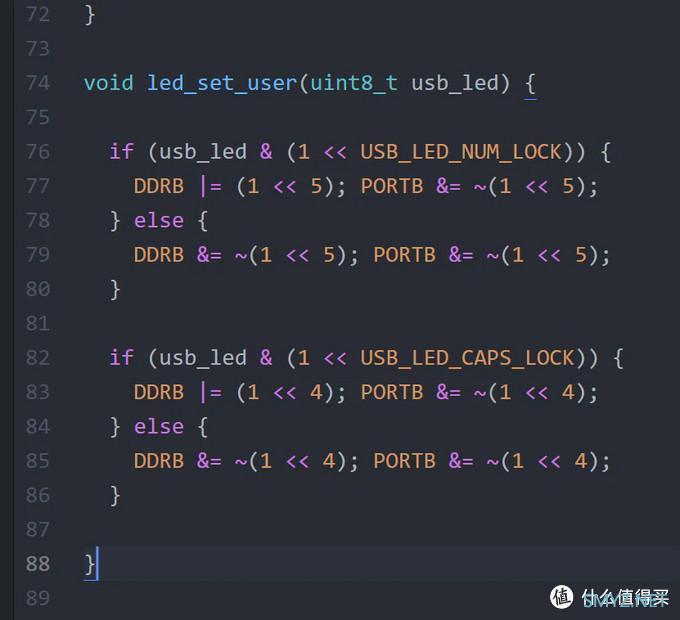Click closing brace on line 88
The width and height of the screenshot is (680, 620).
point(90,565)
